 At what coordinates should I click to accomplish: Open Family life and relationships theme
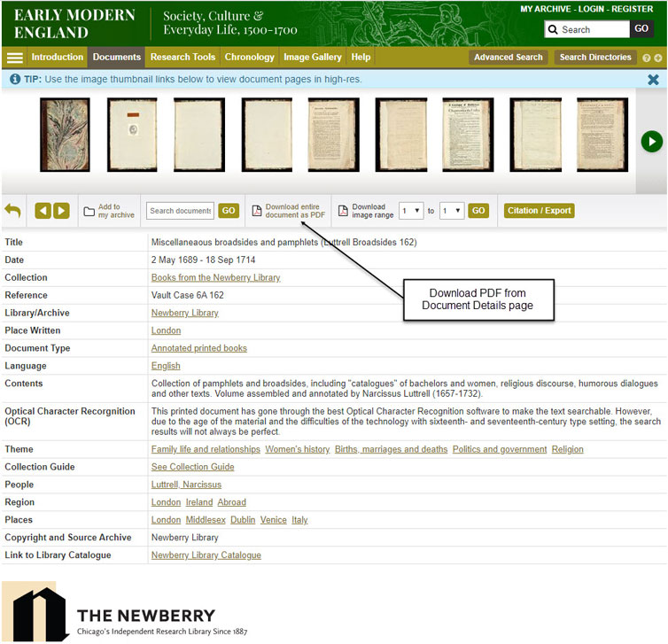pos(206,449)
